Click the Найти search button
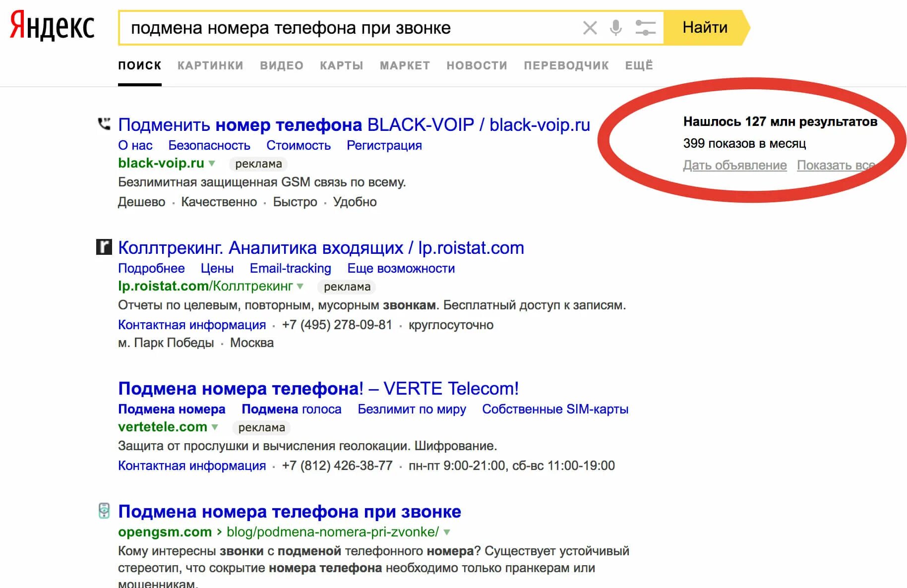Image resolution: width=907 pixels, height=588 pixels. click(705, 27)
